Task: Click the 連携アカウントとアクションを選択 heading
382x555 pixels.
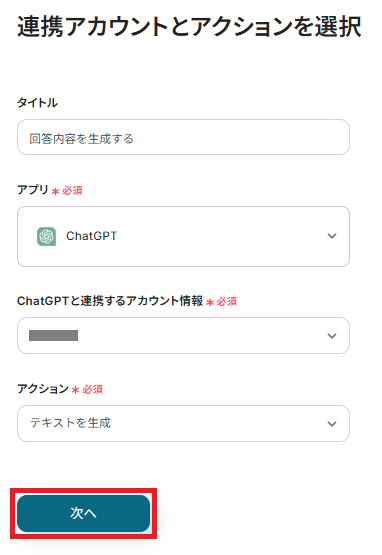Action: (189, 27)
